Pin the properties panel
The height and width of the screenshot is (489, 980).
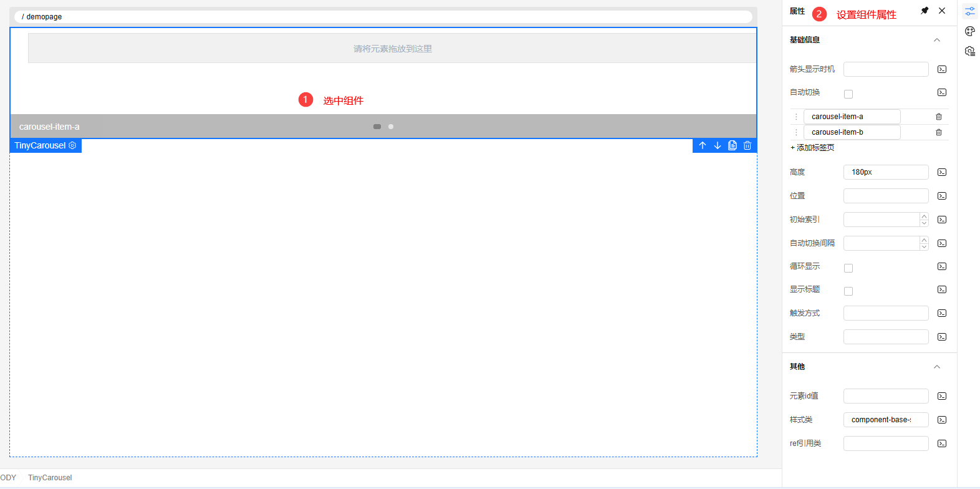925,11
